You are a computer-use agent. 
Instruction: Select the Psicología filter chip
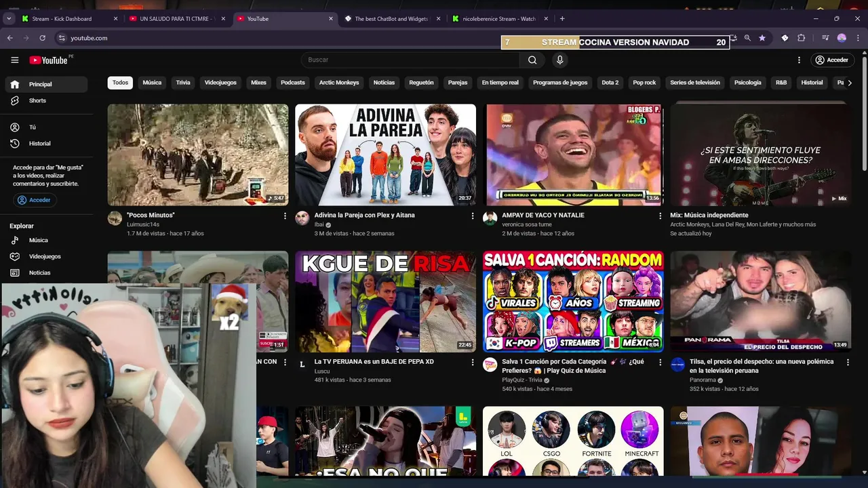748,83
